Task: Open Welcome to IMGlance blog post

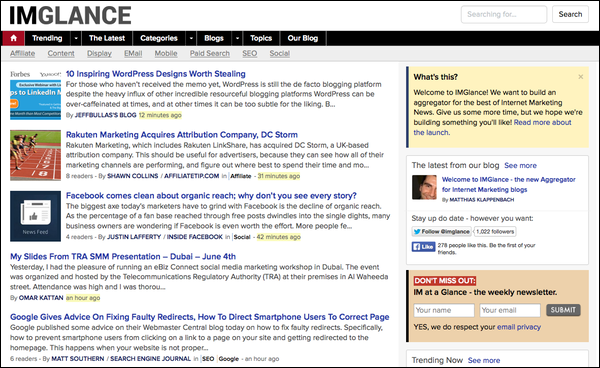Action: pyautogui.click(x=509, y=184)
